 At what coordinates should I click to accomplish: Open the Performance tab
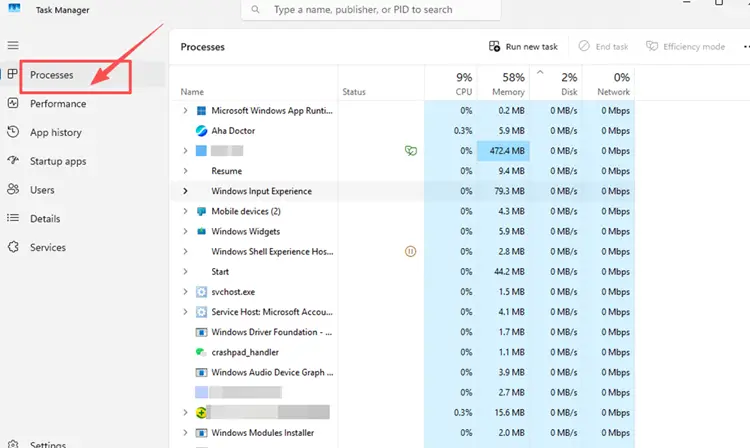pos(58,104)
